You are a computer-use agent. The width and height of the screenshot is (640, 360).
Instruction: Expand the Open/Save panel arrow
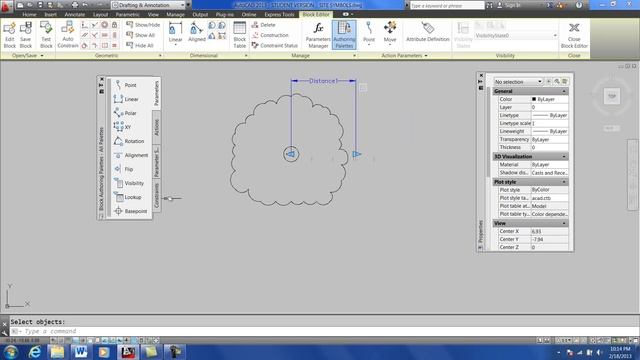(42, 56)
